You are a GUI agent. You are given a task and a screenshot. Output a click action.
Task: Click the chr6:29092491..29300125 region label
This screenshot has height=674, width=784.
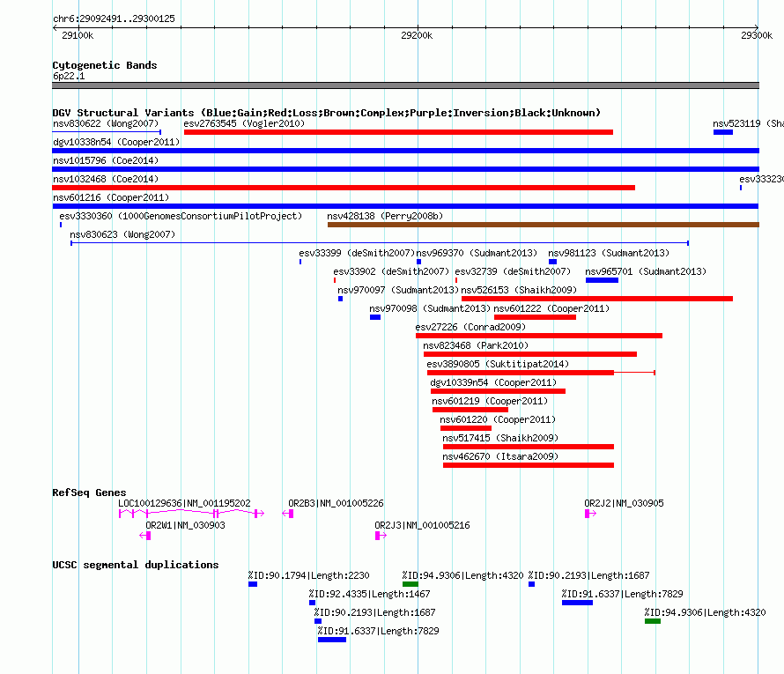pos(114,19)
